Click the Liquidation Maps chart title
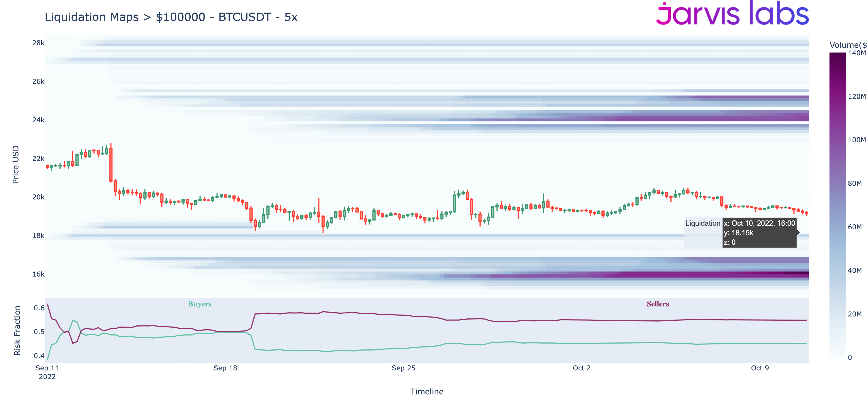The image size is (868, 400). [171, 17]
